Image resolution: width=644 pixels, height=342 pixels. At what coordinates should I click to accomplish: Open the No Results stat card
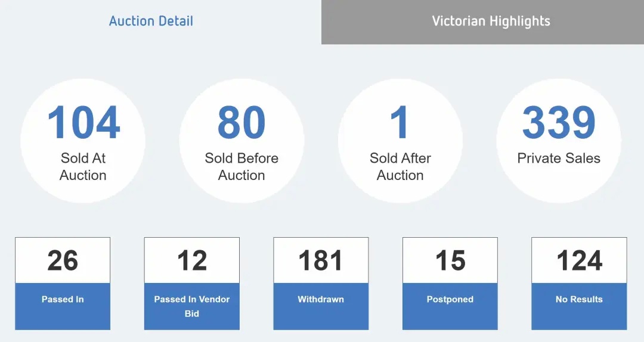pos(579,283)
